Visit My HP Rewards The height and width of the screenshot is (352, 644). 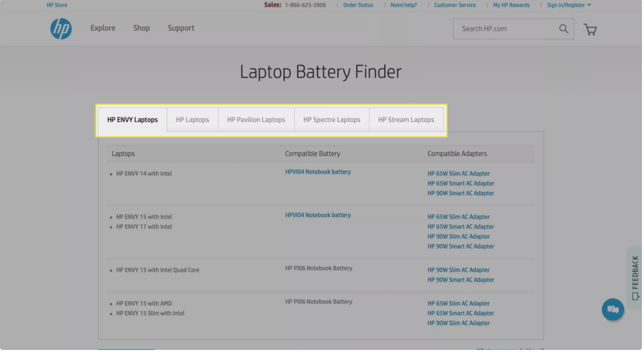point(511,5)
